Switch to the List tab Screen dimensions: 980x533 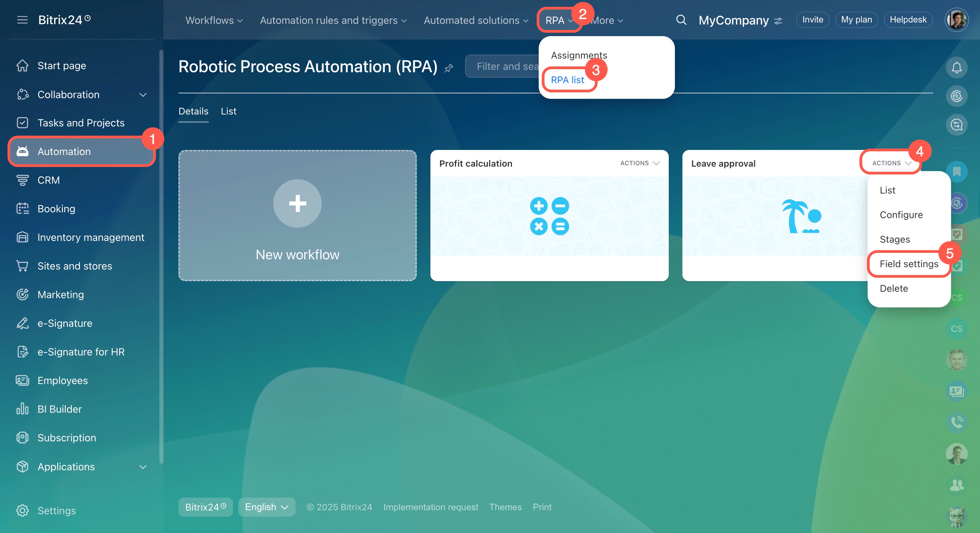click(x=228, y=111)
